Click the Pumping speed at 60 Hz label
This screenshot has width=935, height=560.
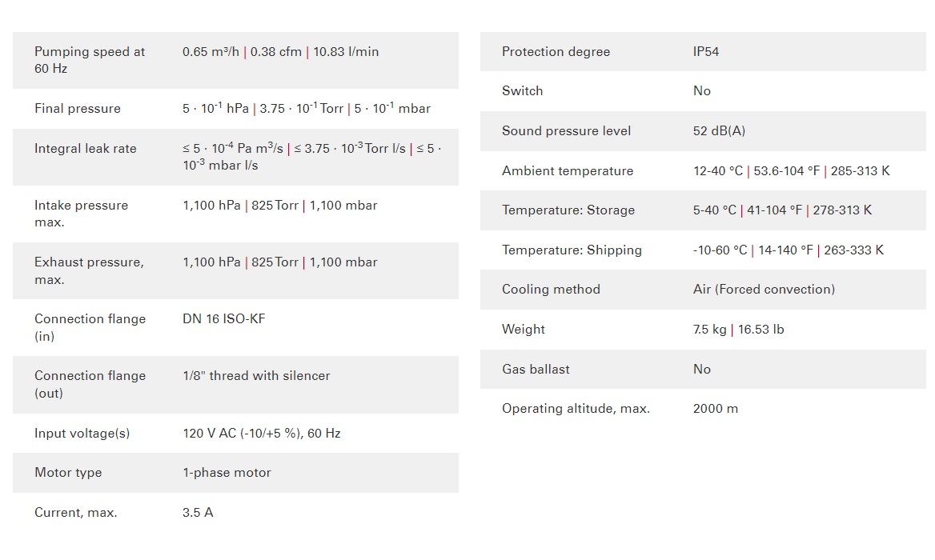click(90, 60)
